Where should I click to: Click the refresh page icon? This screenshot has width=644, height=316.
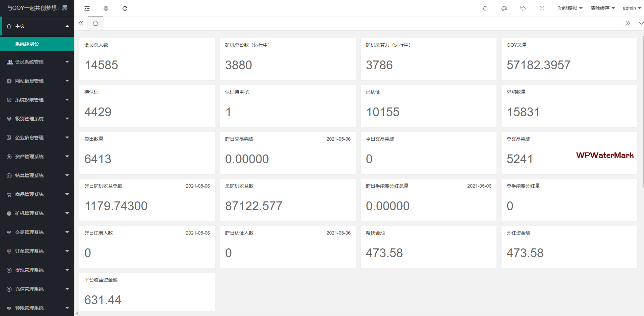click(125, 8)
